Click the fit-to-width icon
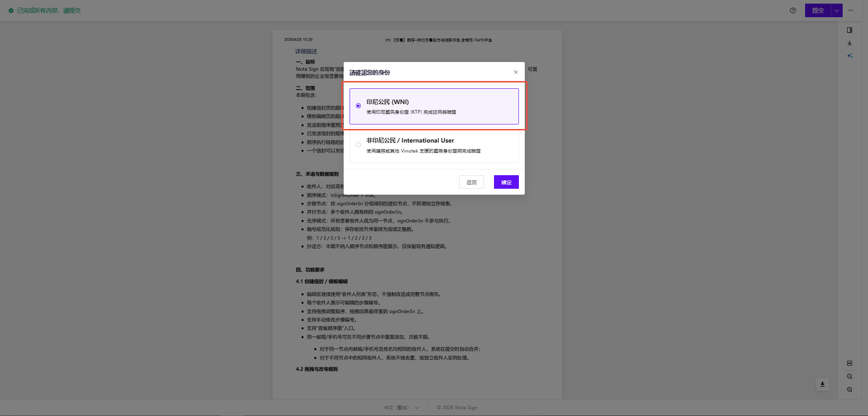 coord(849,363)
